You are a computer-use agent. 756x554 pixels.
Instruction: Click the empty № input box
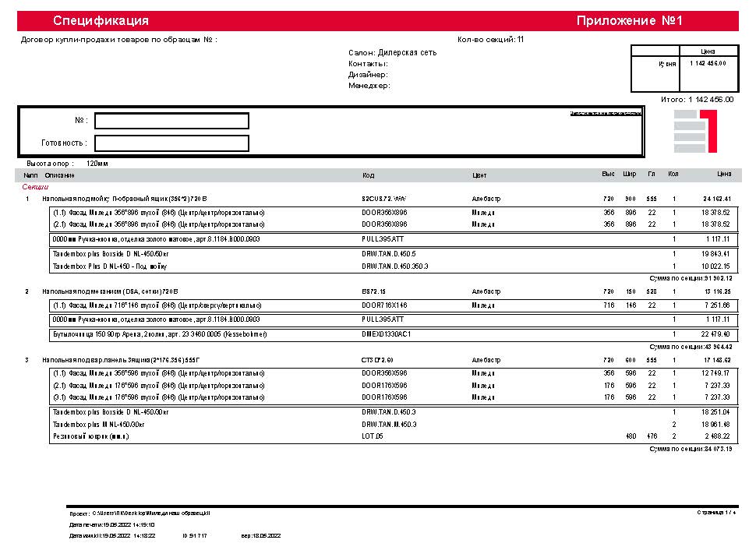click(x=171, y=121)
